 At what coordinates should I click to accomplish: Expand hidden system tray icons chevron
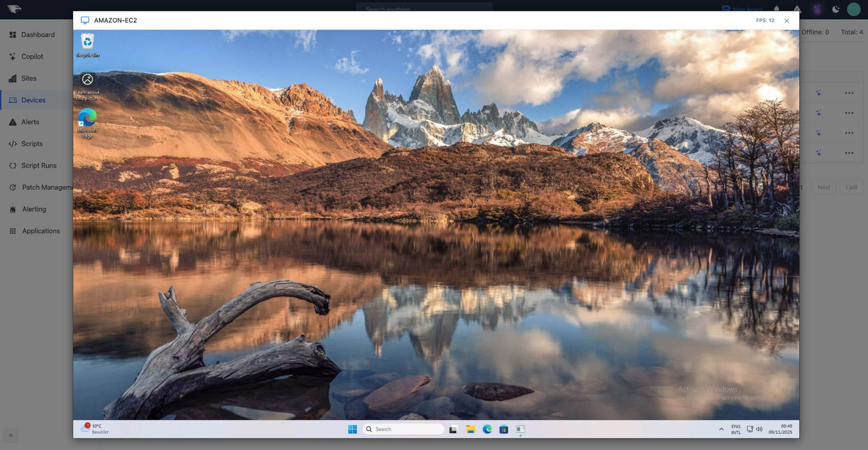[x=721, y=429]
